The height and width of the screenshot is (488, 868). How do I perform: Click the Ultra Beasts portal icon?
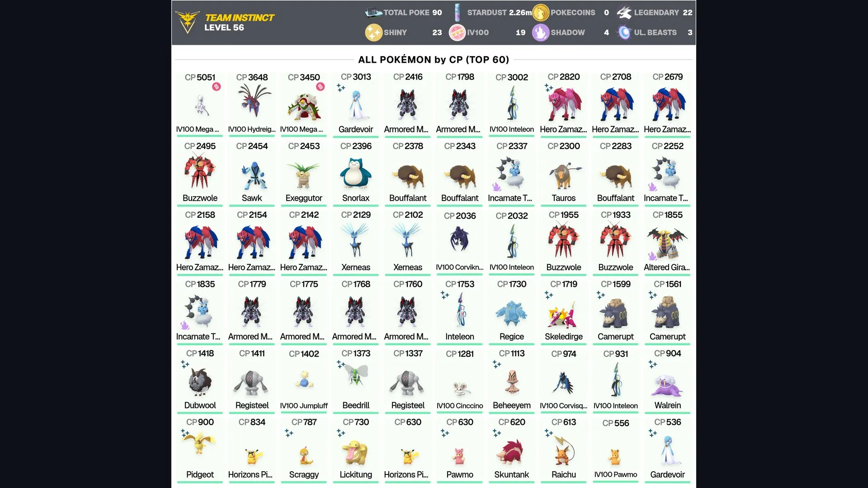624,33
